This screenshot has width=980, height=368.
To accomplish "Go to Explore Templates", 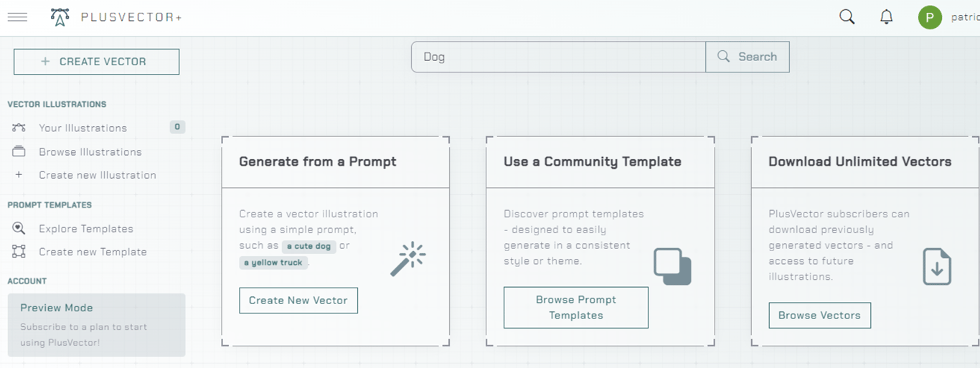I will point(85,229).
